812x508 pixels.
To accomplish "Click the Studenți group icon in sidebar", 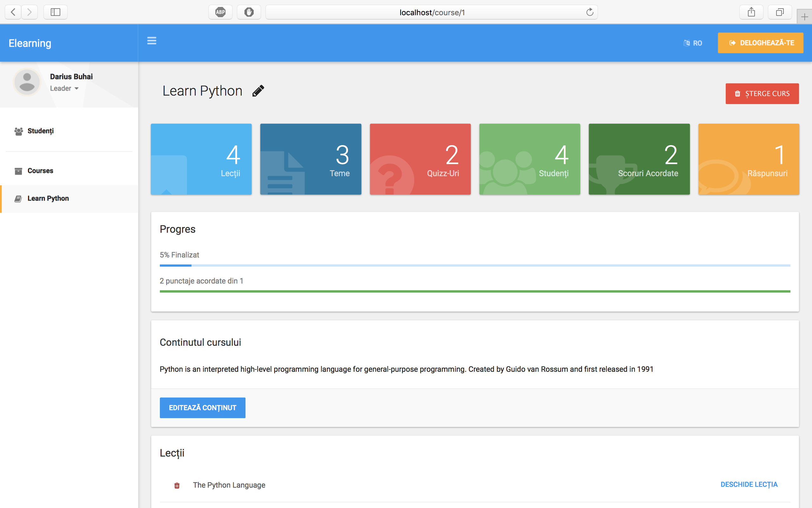I will (18, 131).
